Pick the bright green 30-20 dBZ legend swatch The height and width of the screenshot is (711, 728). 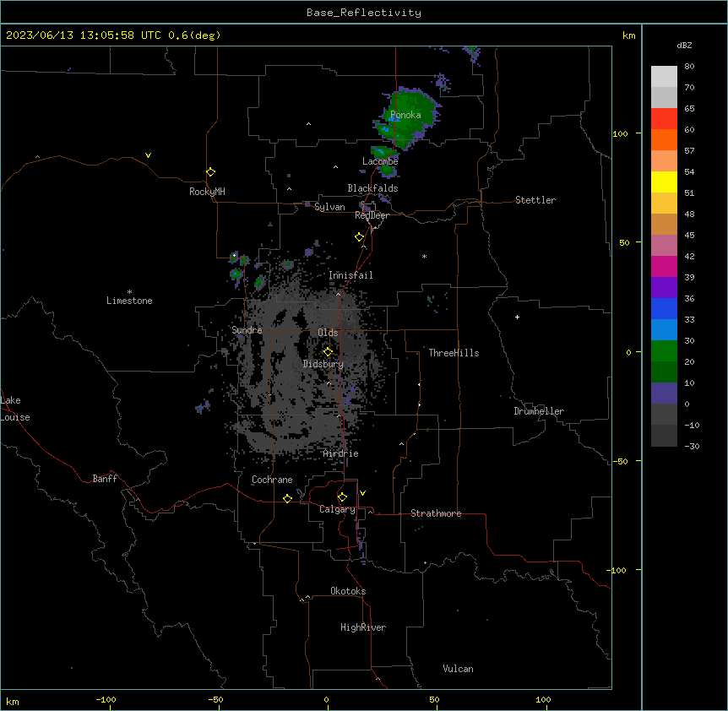pyautogui.click(x=664, y=351)
